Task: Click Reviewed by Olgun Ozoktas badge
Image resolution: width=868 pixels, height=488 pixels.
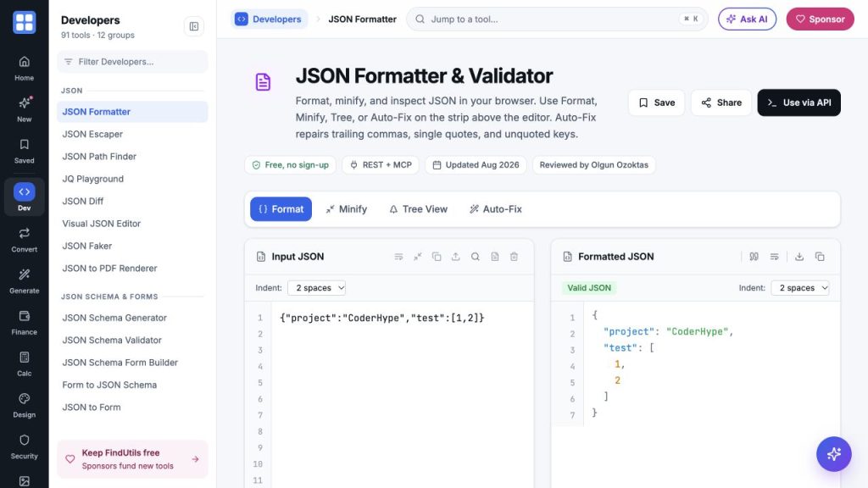Action: coord(593,165)
